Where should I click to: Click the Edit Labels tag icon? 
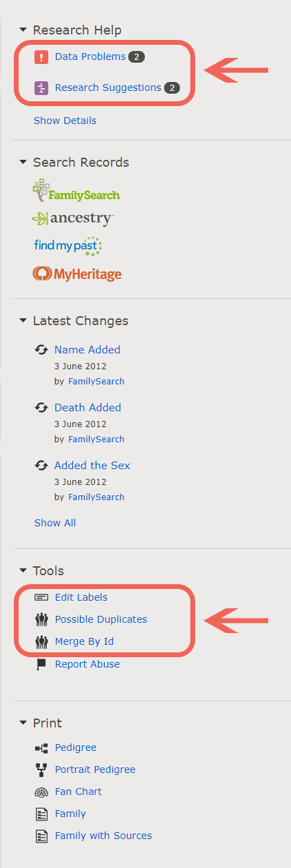click(x=41, y=597)
